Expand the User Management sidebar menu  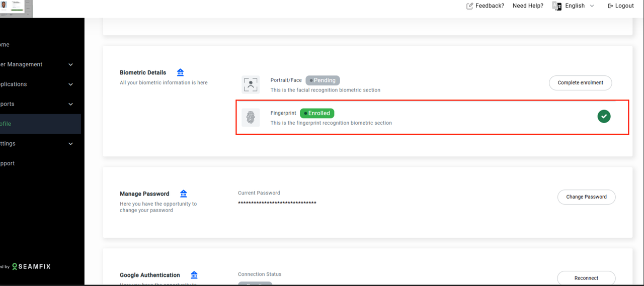40,64
